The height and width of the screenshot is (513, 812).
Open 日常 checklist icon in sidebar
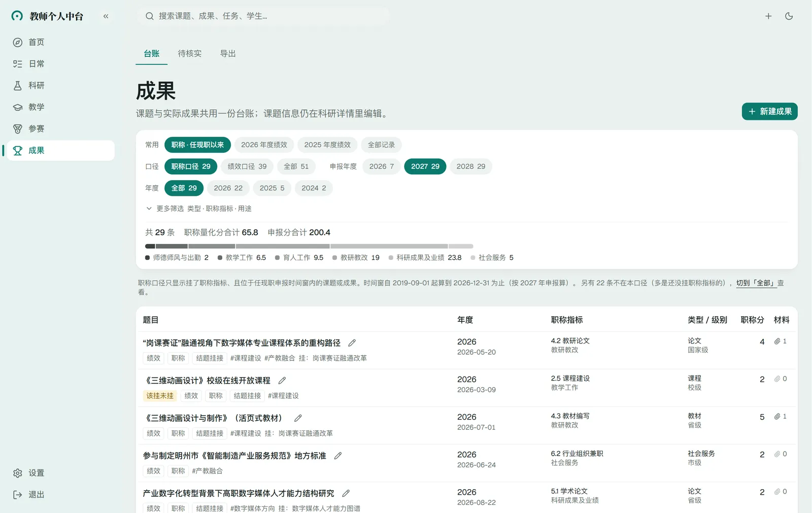point(18,64)
